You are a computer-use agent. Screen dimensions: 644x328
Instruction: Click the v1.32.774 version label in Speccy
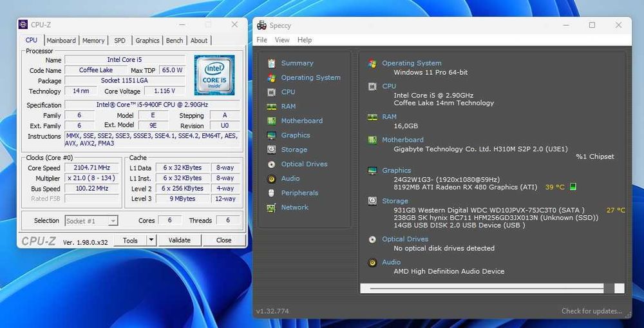coord(272,311)
